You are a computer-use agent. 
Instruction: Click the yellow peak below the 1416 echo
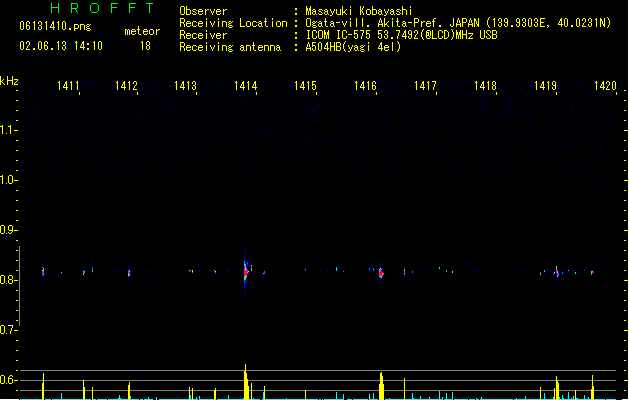pos(381,386)
